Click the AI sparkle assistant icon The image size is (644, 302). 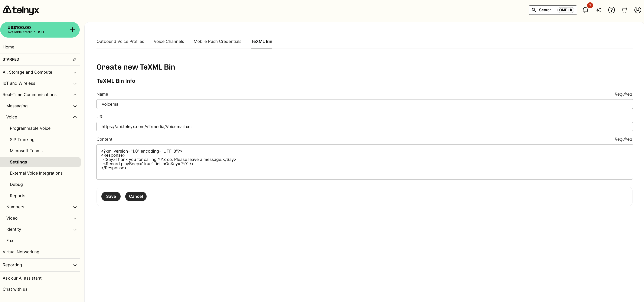point(598,10)
